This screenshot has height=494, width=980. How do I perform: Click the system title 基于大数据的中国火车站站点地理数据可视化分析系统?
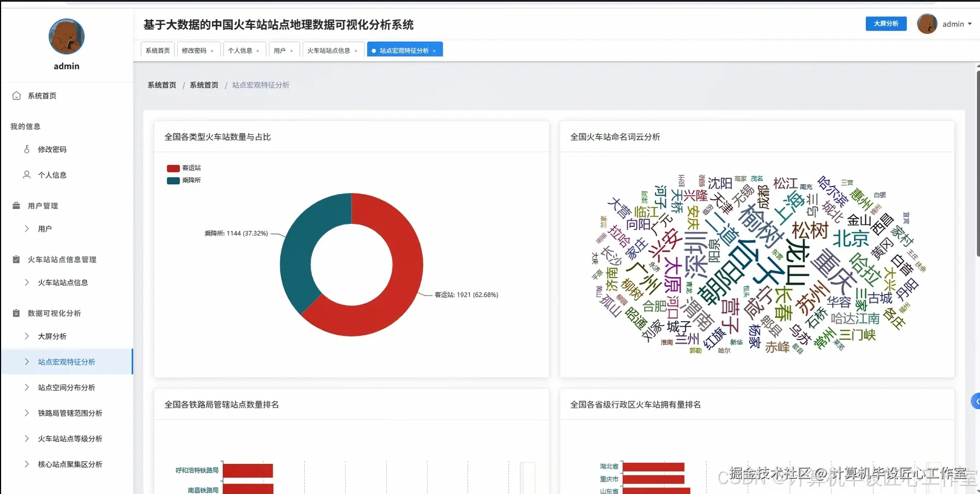278,25
